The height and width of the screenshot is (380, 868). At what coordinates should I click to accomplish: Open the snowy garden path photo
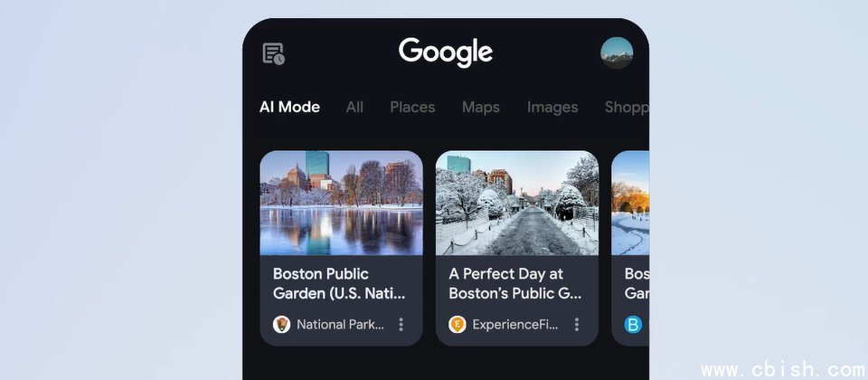516,204
